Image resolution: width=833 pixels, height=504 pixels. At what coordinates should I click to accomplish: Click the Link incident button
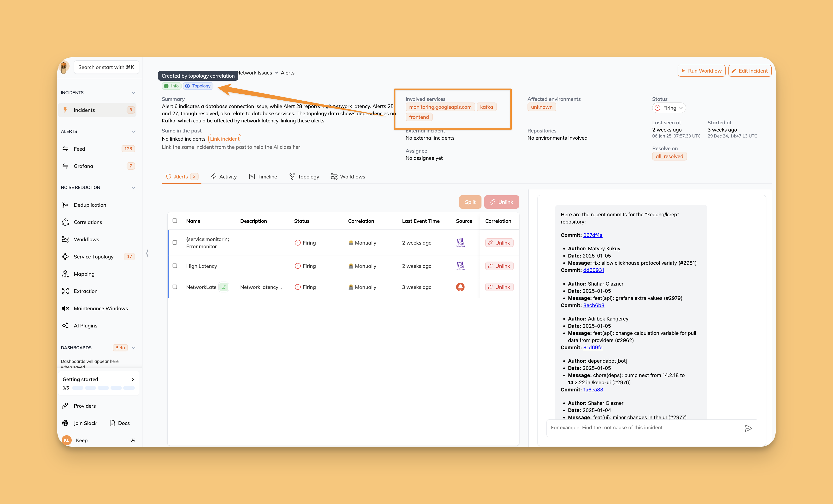pyautogui.click(x=224, y=139)
